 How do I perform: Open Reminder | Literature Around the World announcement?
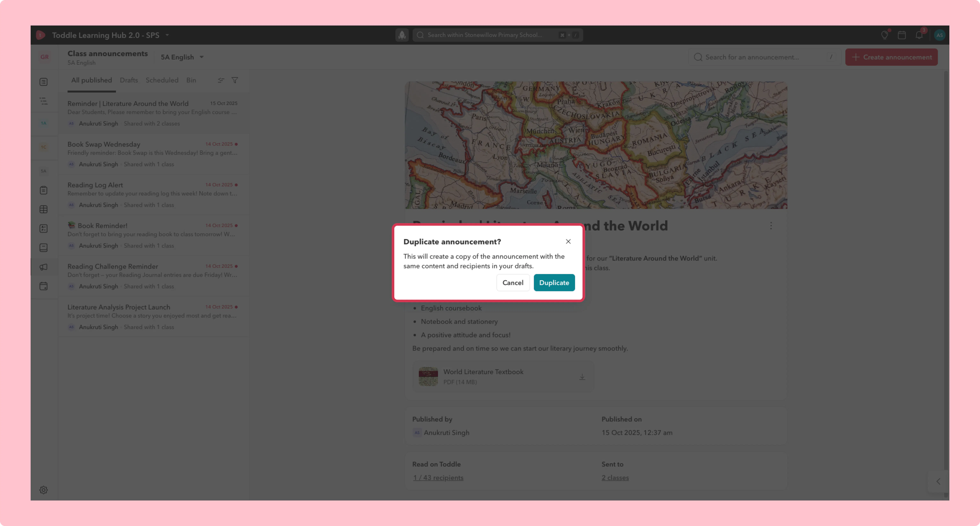154,113
